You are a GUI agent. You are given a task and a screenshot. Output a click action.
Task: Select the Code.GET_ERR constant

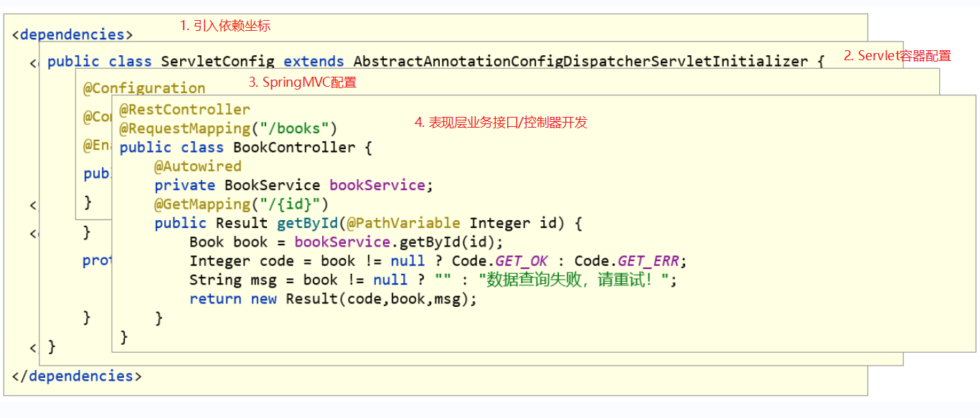(626, 261)
